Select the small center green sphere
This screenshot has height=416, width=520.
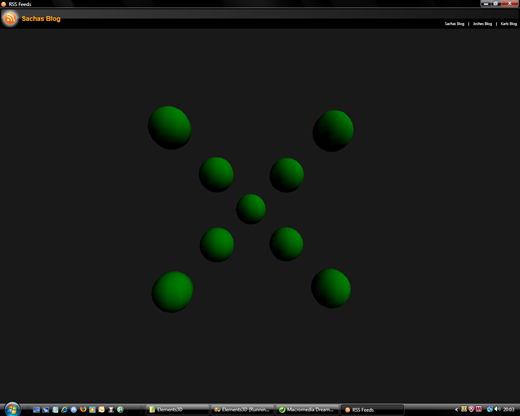click(x=251, y=209)
